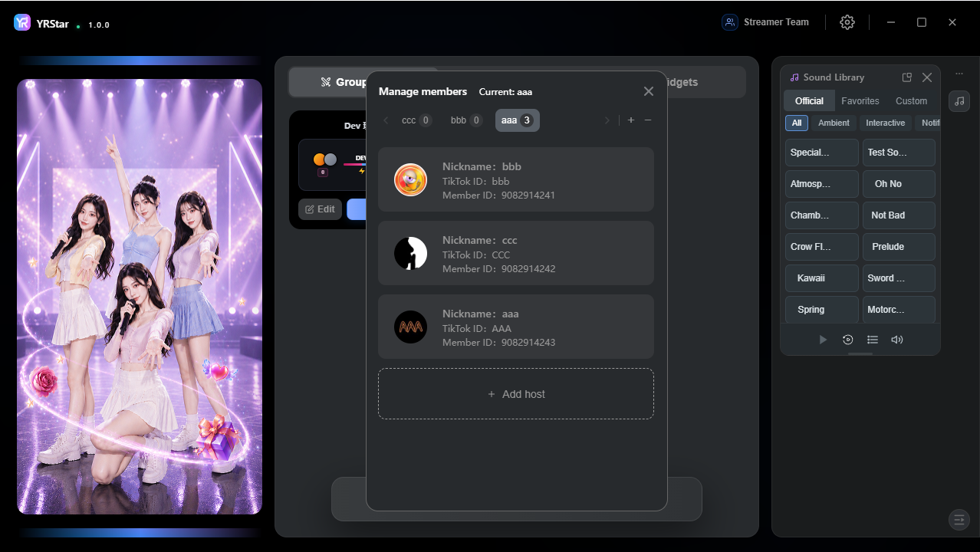Play the Prelude sound
Image resolution: width=980 pixels, height=552 pixels.
click(899, 247)
